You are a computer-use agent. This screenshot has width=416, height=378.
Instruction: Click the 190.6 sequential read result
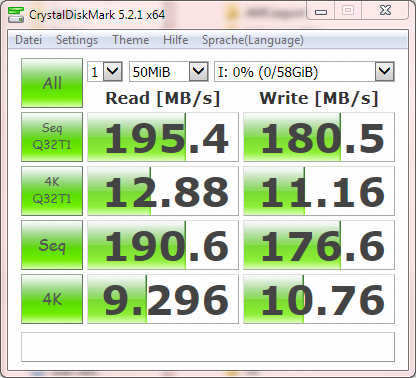[x=163, y=245]
